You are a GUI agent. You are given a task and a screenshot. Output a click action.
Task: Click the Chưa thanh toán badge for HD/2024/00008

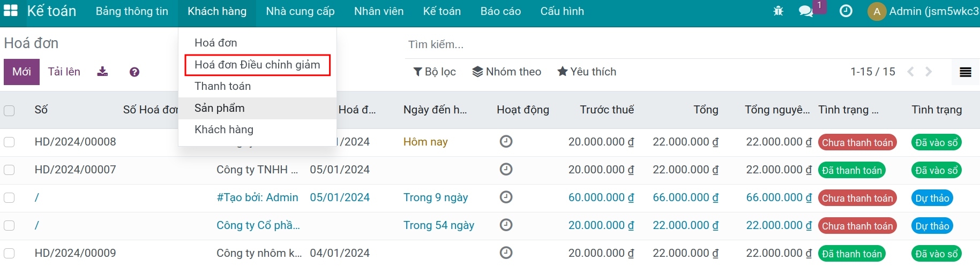click(857, 142)
